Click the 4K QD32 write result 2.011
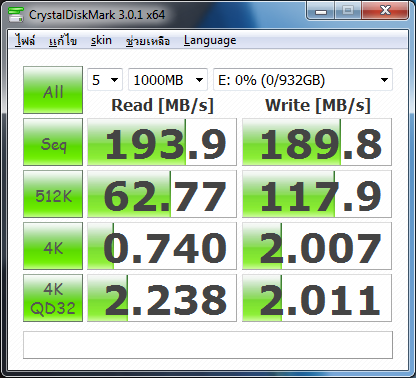This screenshot has width=416, height=378. [x=317, y=298]
